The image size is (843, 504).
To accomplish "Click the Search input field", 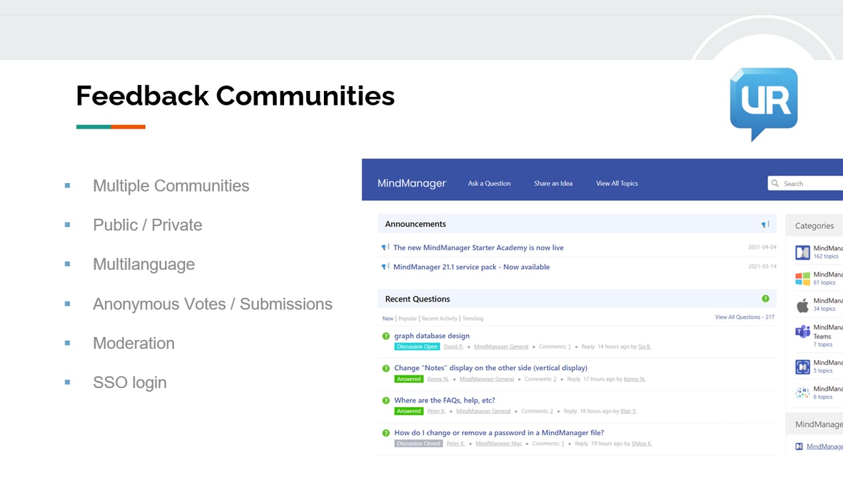I will tap(805, 184).
